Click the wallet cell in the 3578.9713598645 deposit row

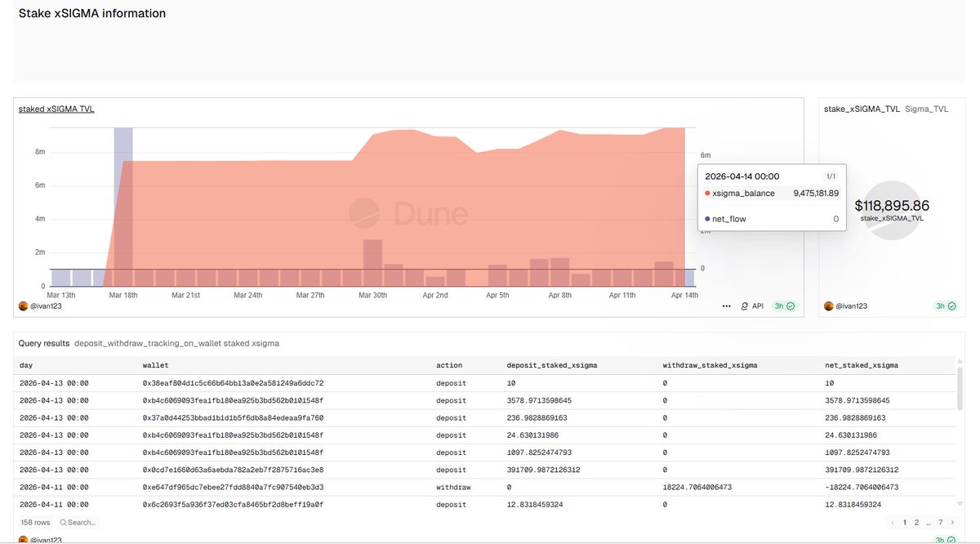pyautogui.click(x=234, y=400)
